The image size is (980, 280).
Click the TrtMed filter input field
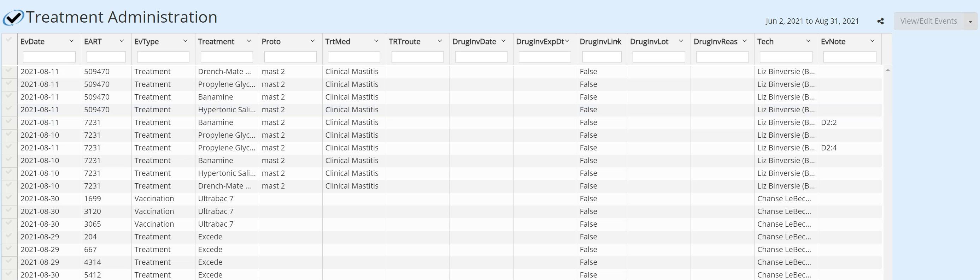(x=354, y=57)
